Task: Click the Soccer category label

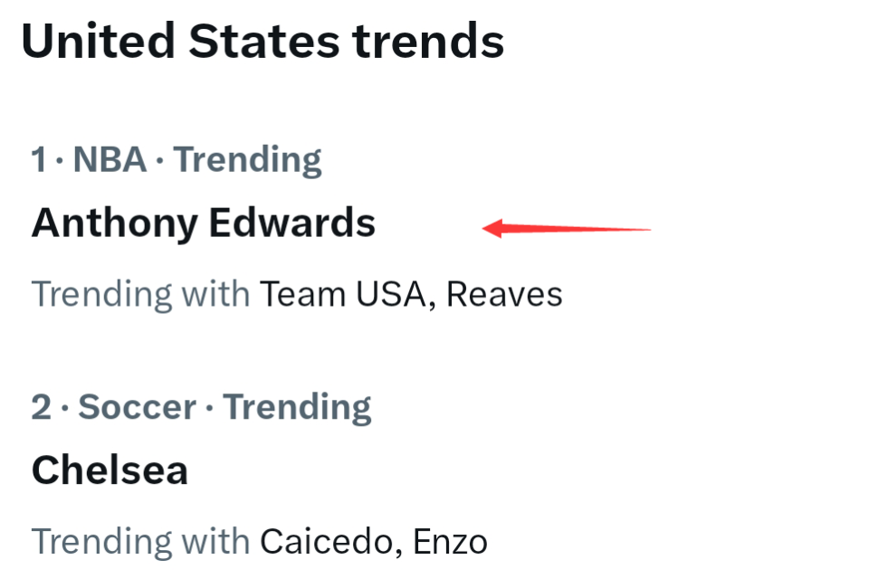Action: (138, 408)
